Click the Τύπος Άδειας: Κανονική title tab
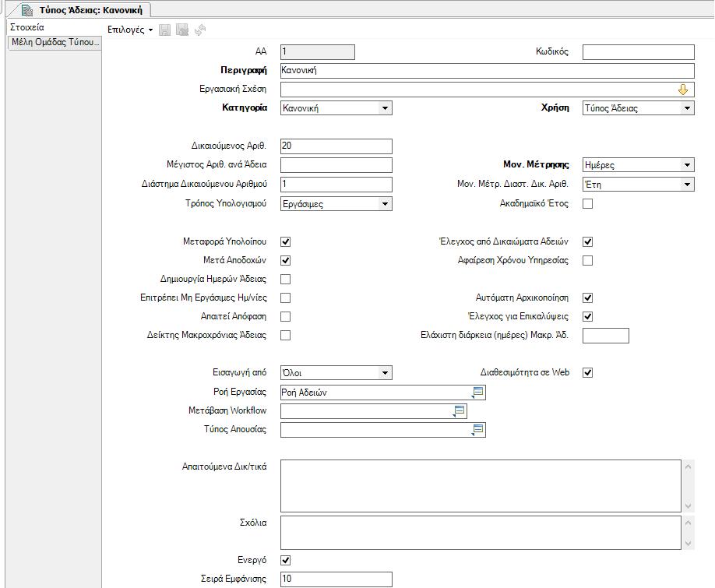 tap(82, 10)
